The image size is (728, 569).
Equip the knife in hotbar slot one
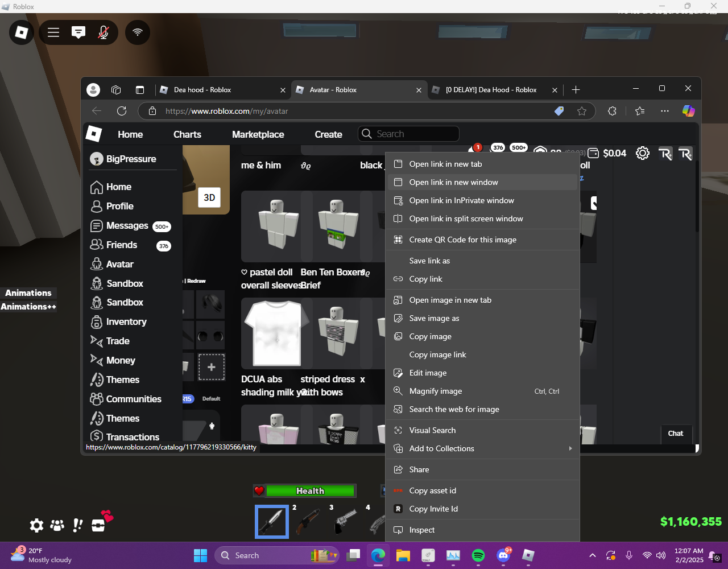pyautogui.click(x=271, y=521)
